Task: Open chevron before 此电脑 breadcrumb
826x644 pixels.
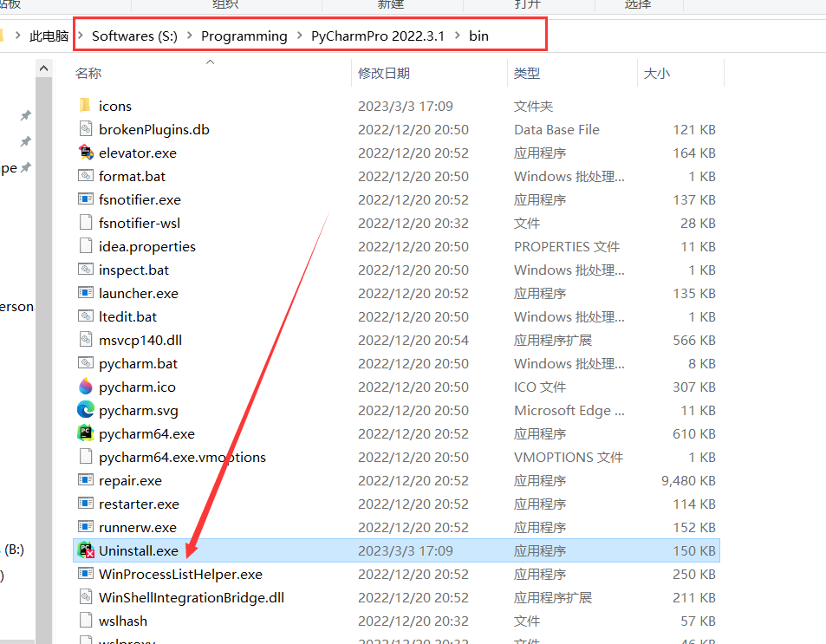Action: click(x=18, y=36)
